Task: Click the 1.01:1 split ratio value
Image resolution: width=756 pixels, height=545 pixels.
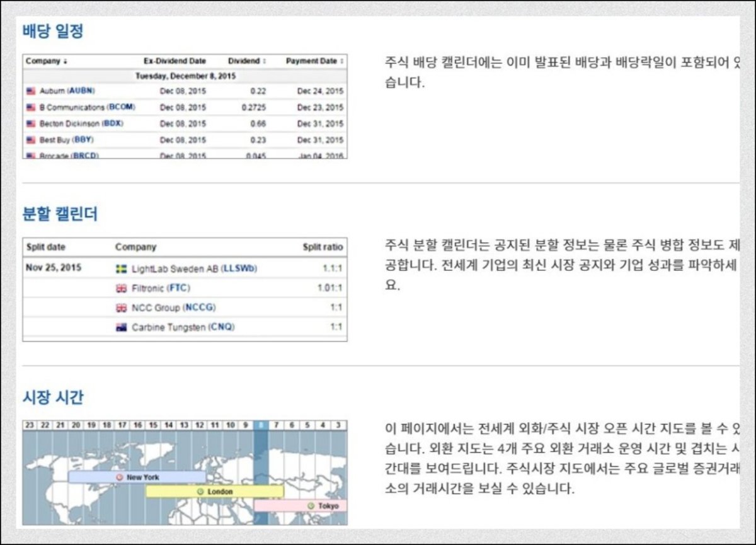Action: [330, 289]
